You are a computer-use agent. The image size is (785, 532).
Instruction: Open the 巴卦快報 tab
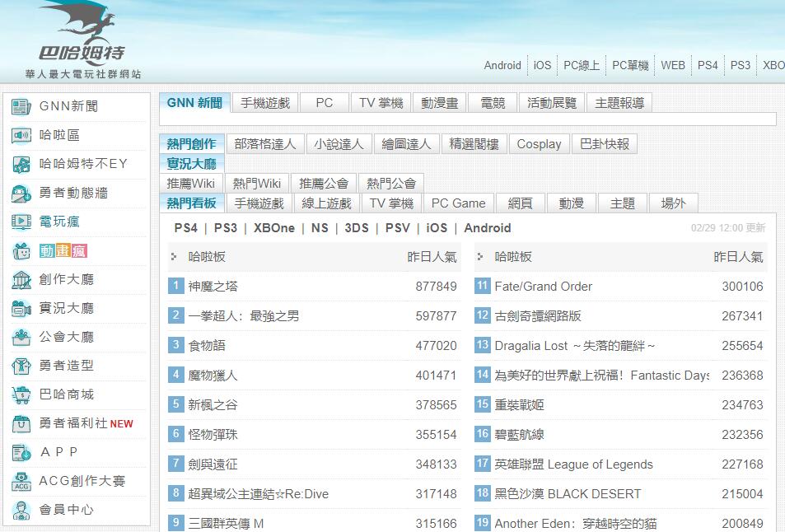[x=605, y=144]
